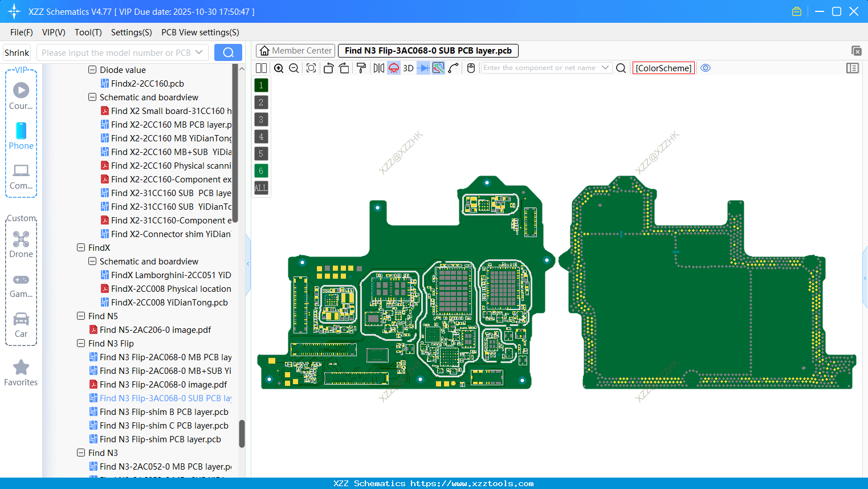Zoom out of the PCB view
This screenshot has height=489, width=868.
(x=294, y=68)
